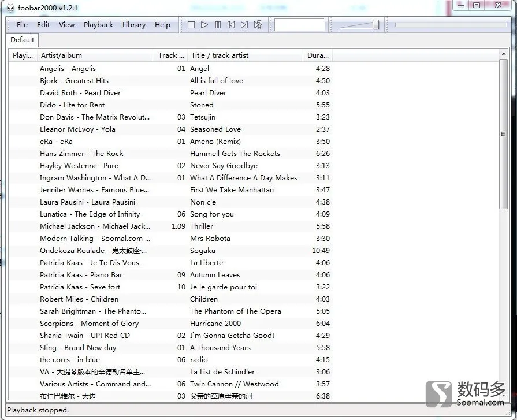
Task: Open the Playback menu
Action: (x=98, y=25)
